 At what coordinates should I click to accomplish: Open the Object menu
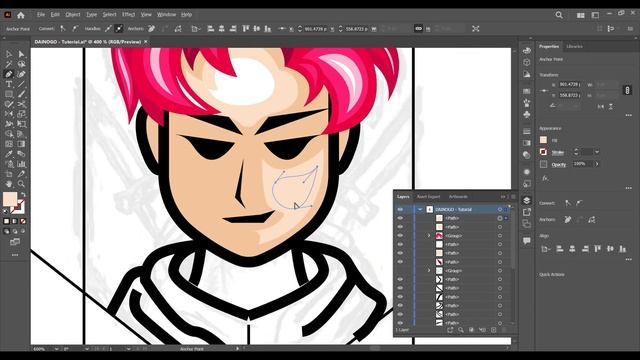coord(73,15)
